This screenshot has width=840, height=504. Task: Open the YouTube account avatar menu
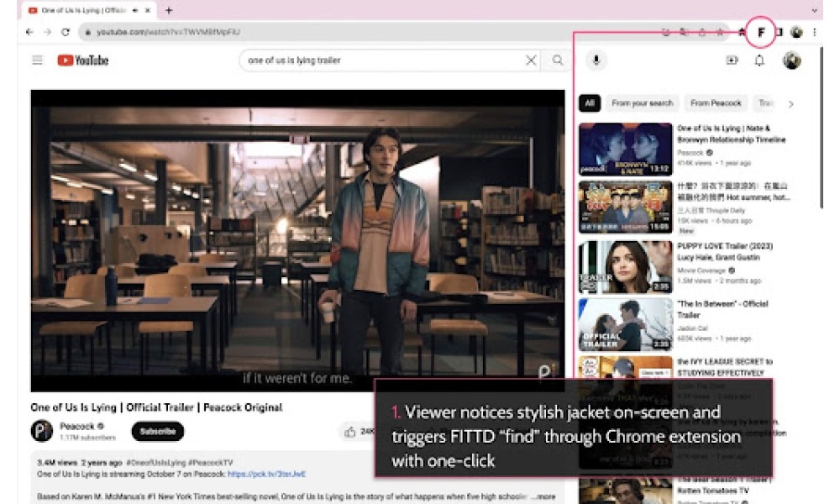pos(792,60)
